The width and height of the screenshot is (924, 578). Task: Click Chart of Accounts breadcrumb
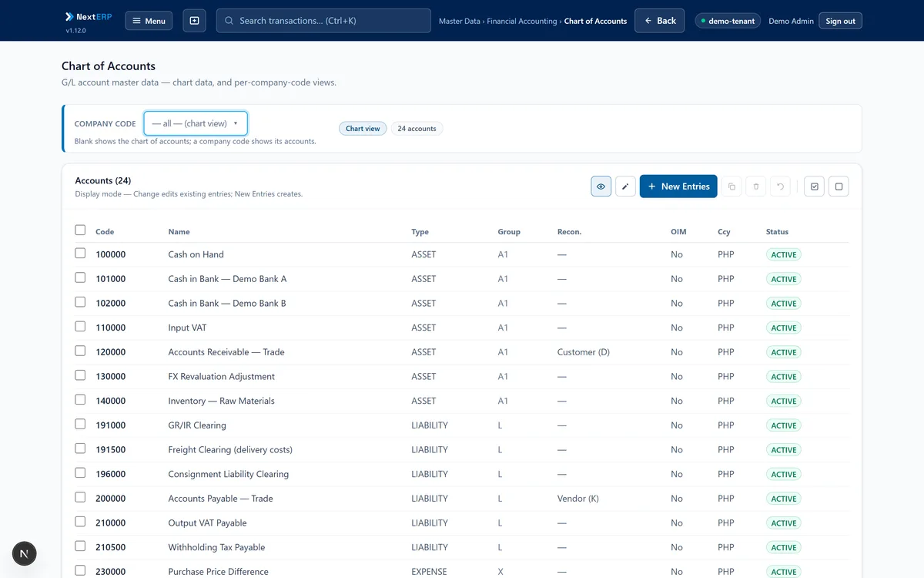click(x=595, y=22)
